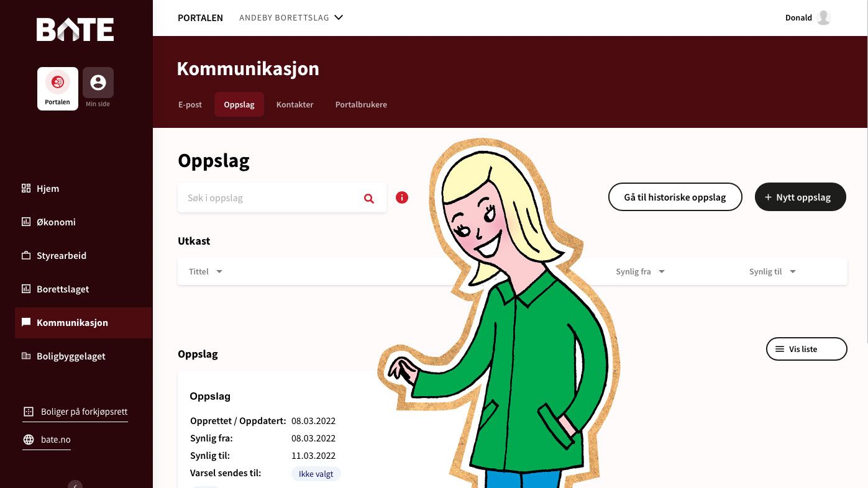Open the Portalbrukere tab
Screen dimensions: 868x488
click(x=361, y=104)
